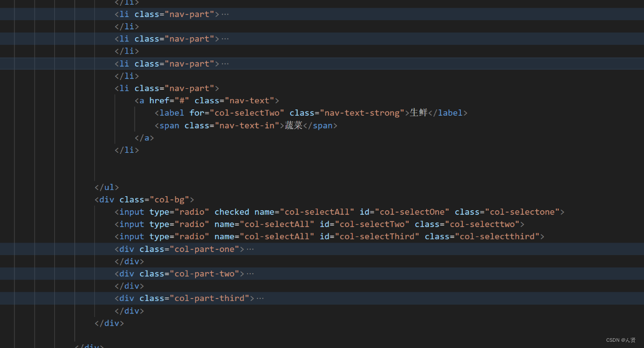644x348 pixels.
Task: Click the "#" href value
Action: click(x=182, y=101)
